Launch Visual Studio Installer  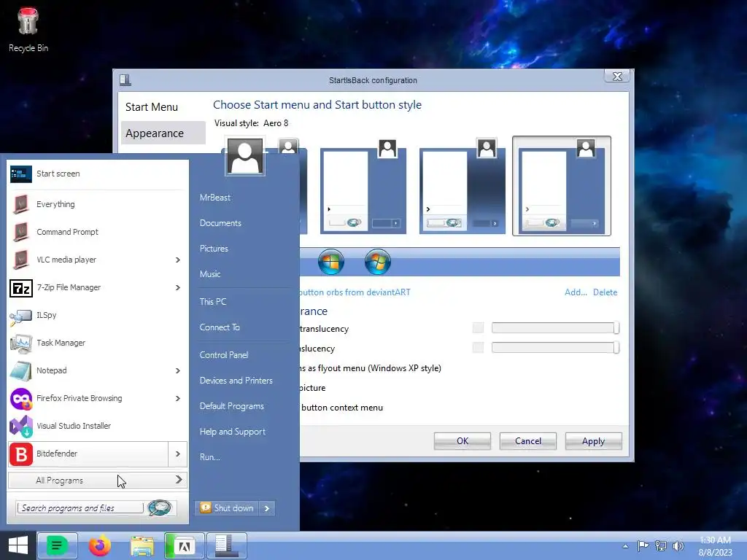97,426
